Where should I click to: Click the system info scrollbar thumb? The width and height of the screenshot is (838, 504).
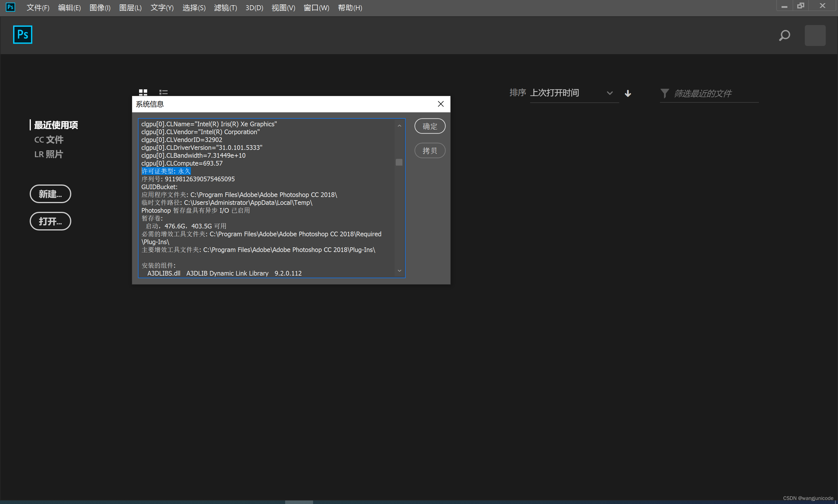(399, 162)
